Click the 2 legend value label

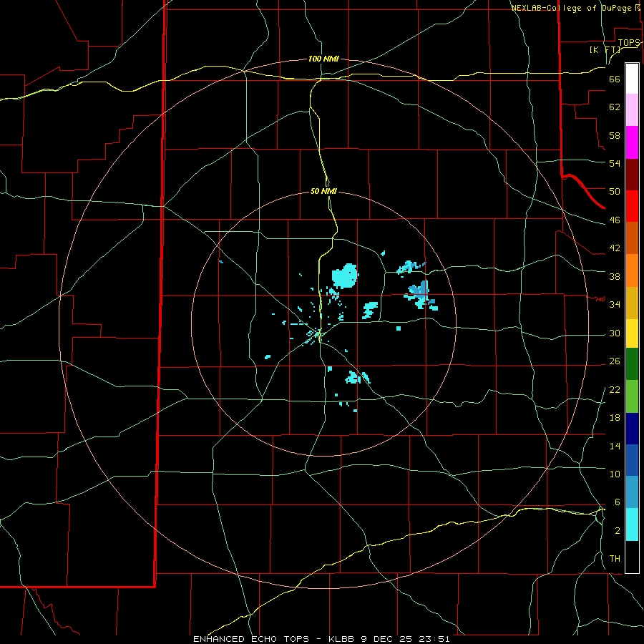tap(618, 531)
